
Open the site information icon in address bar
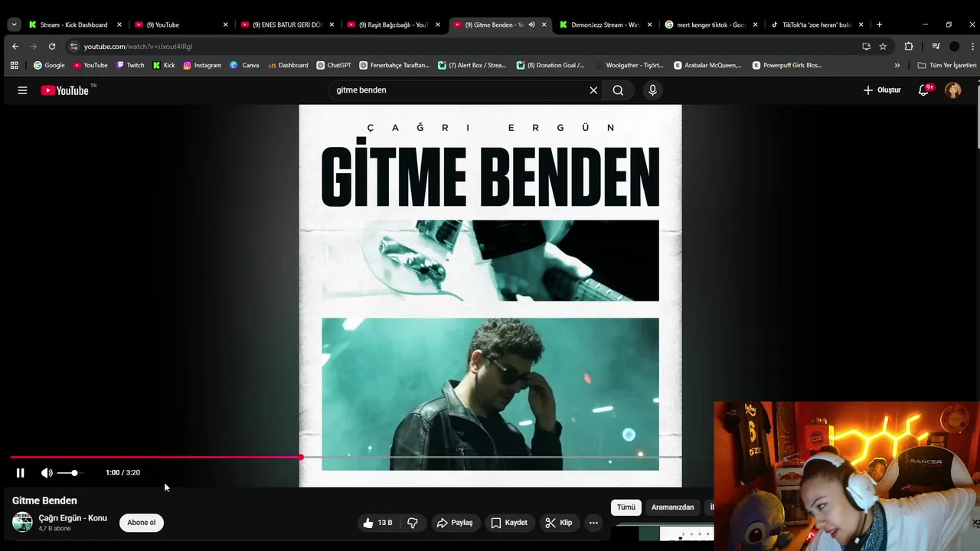73,46
